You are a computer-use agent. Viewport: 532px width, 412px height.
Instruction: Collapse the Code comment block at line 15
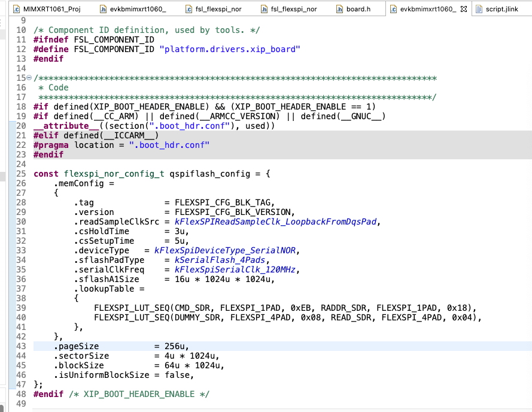pos(28,78)
